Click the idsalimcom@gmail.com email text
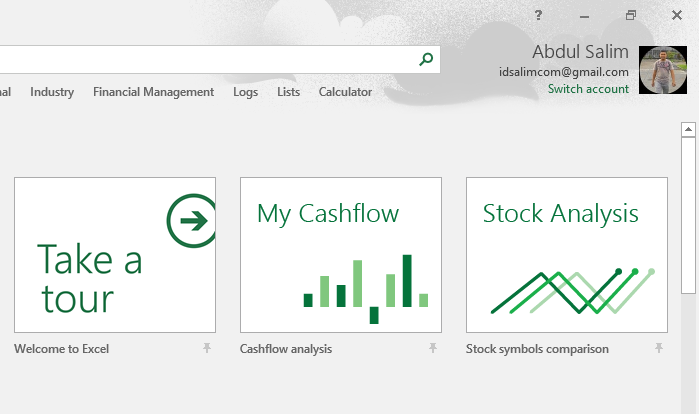This screenshot has height=414, width=699. click(x=563, y=72)
